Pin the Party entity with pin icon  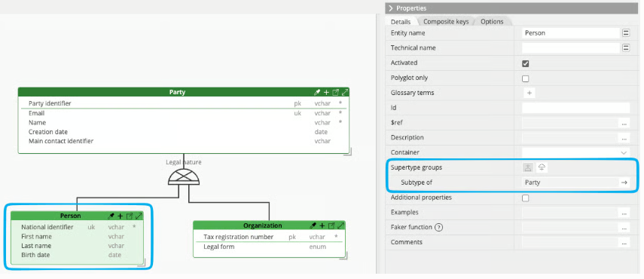click(316, 92)
